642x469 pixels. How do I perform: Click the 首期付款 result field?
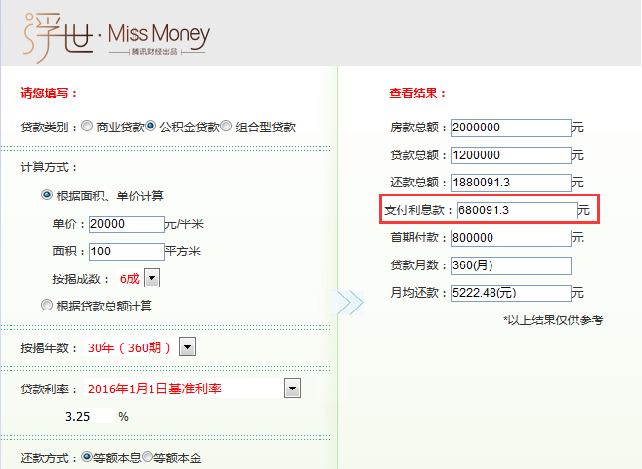[x=510, y=238]
